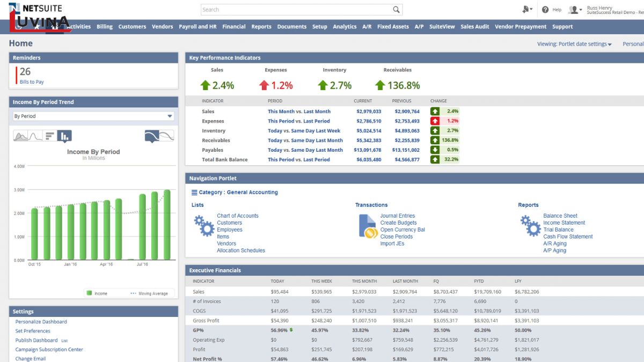Open the Chart of Accounts link
The image size is (644, 362).
pyautogui.click(x=237, y=216)
